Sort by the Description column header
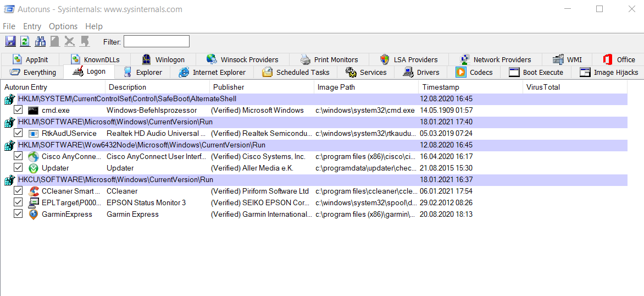 [157, 87]
